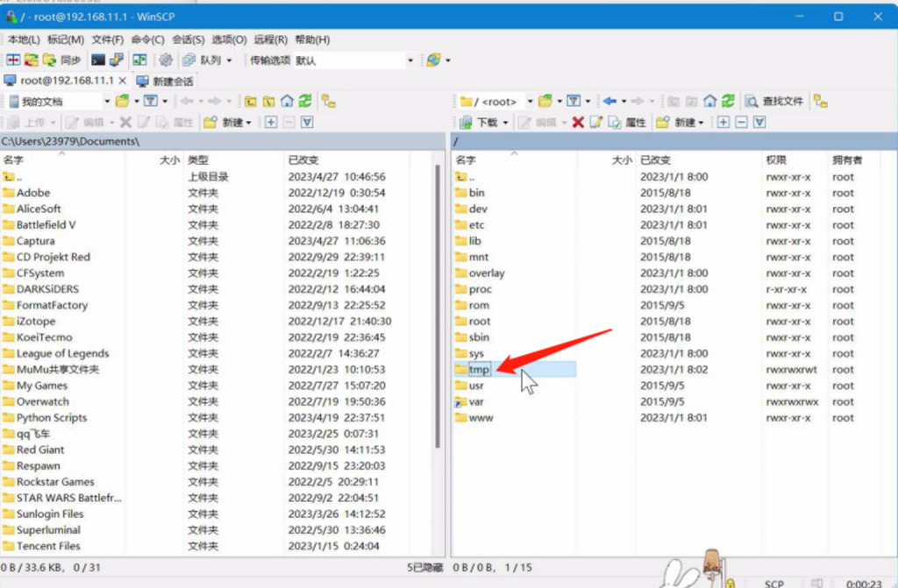Click remote select files plus icon
898x588 pixels.
coord(723,122)
